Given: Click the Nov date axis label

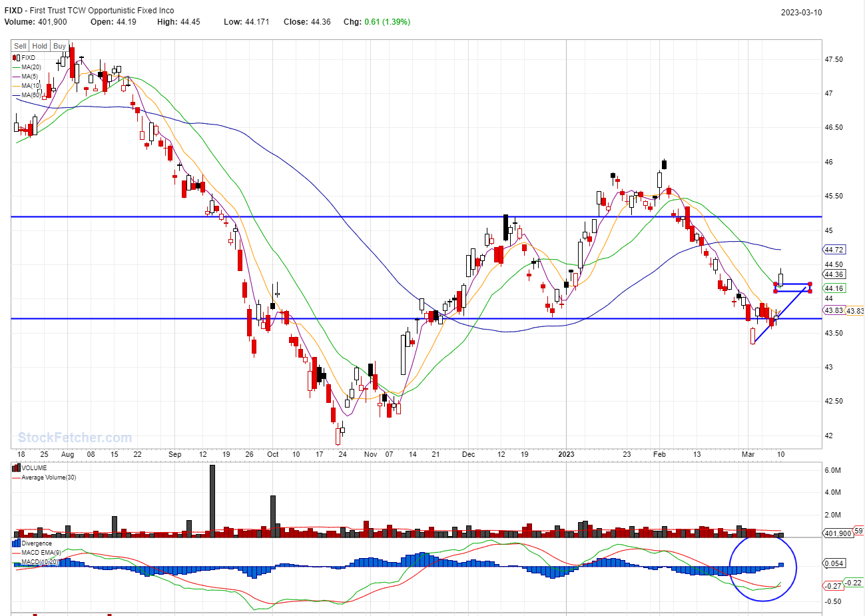Looking at the screenshot, I should pos(370,454).
